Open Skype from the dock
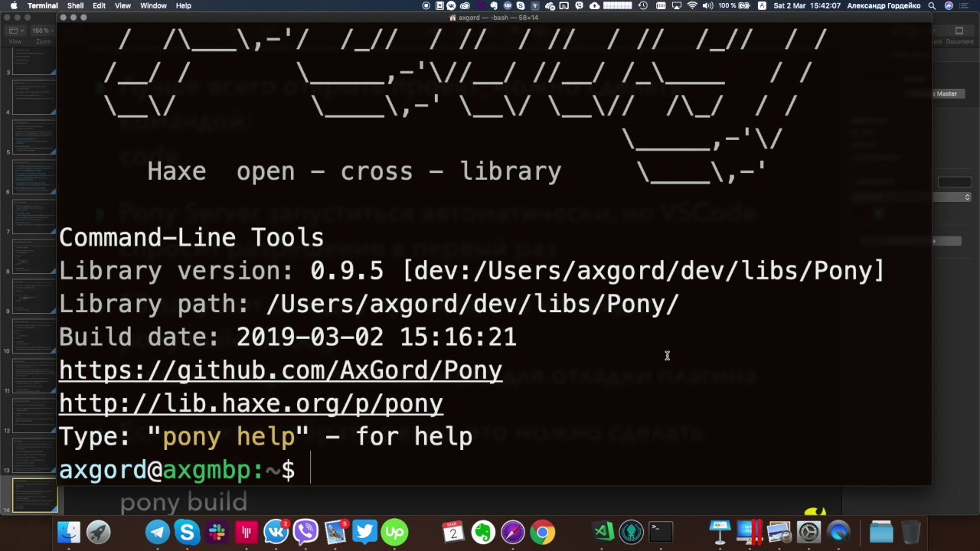 (x=187, y=532)
